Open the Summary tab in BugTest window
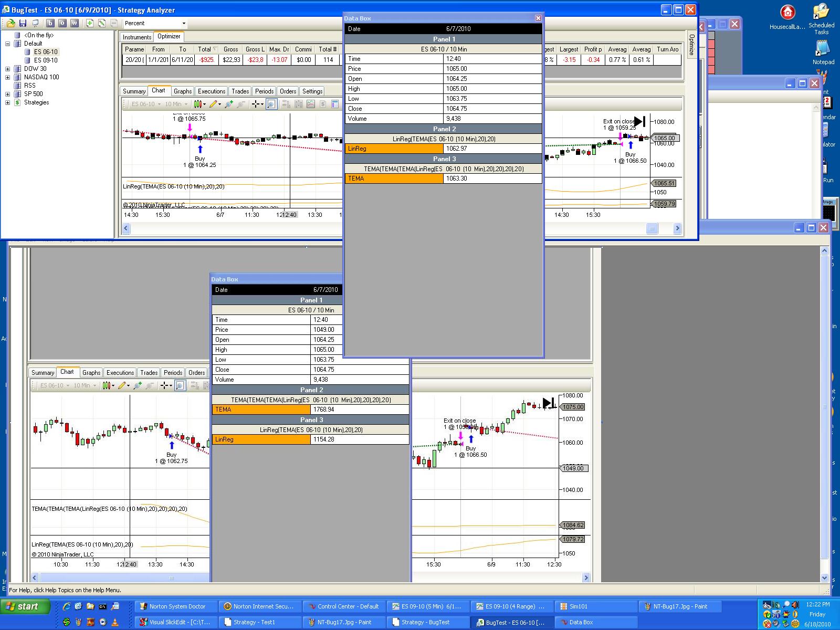 [134, 91]
